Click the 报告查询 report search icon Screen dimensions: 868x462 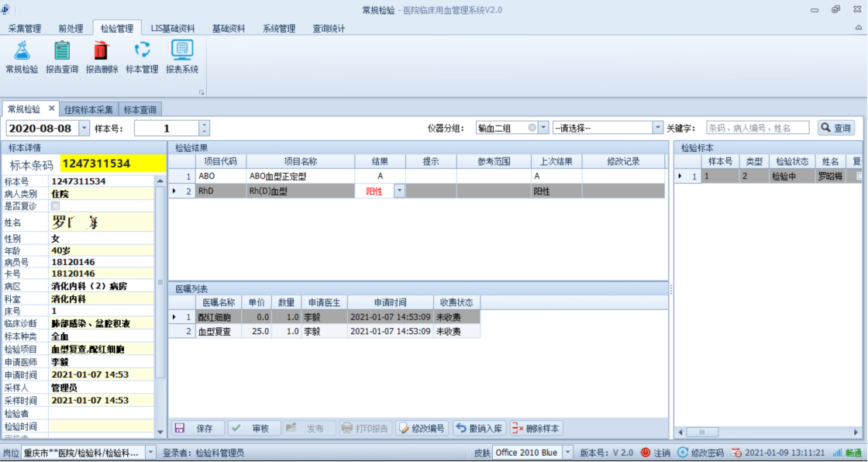[x=62, y=51]
